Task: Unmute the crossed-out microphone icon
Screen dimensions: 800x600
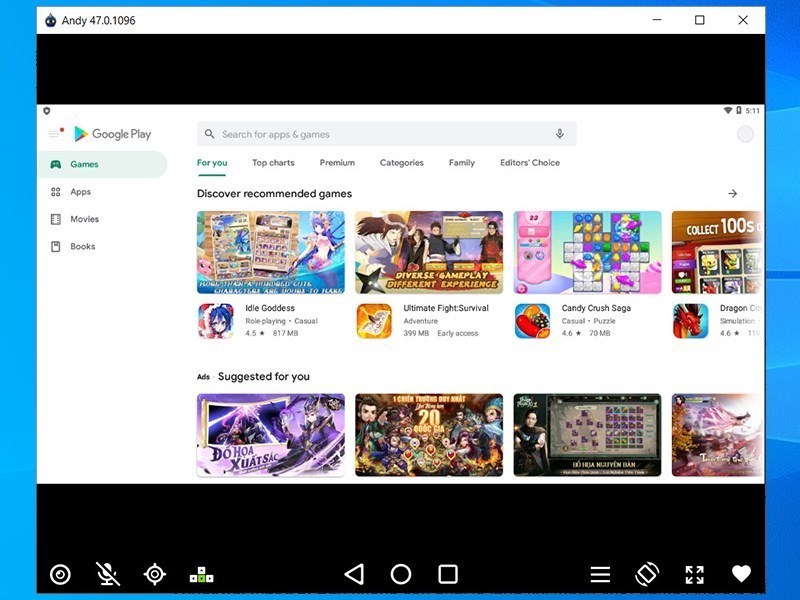Action: [108, 574]
